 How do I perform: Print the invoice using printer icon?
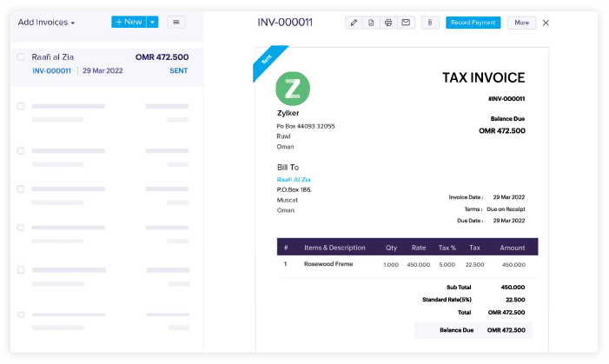click(x=388, y=23)
